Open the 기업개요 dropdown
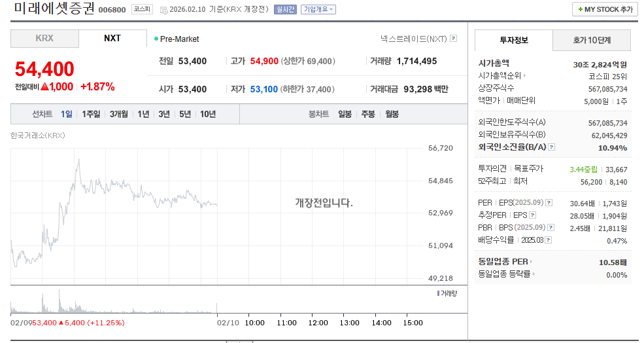Screen dimensions: 644x343 click(318, 10)
